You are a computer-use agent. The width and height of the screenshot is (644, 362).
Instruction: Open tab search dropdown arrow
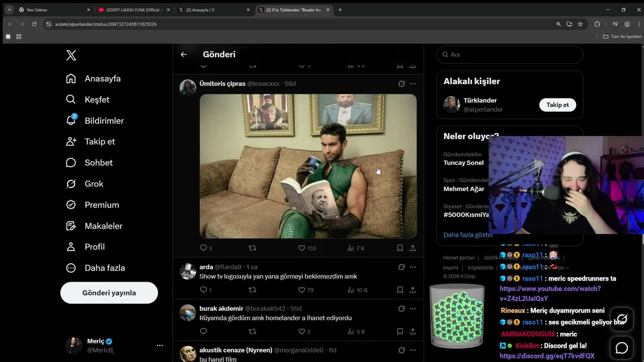pyautogui.click(x=9, y=10)
